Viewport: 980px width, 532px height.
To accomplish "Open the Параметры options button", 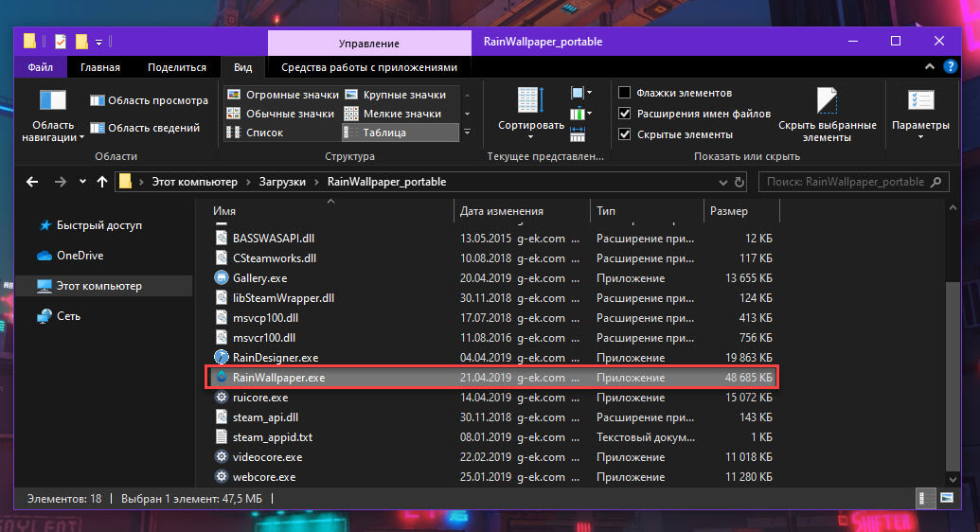I will pos(920,114).
